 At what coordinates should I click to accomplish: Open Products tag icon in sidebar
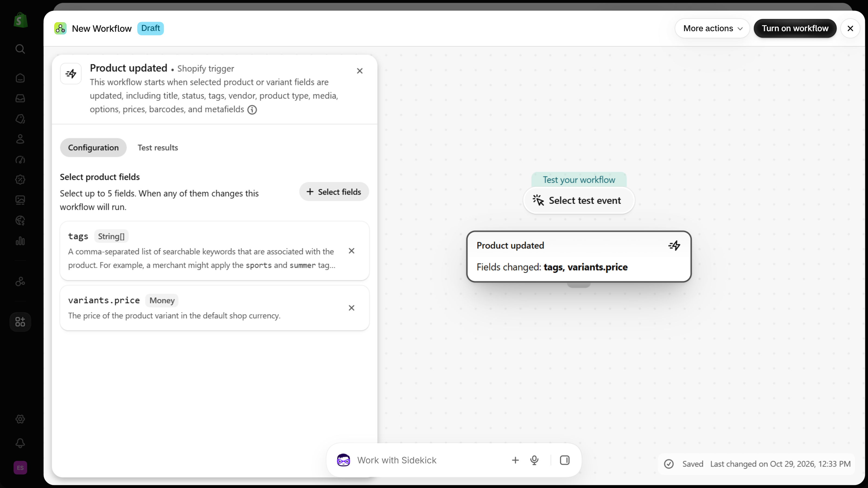(x=20, y=119)
